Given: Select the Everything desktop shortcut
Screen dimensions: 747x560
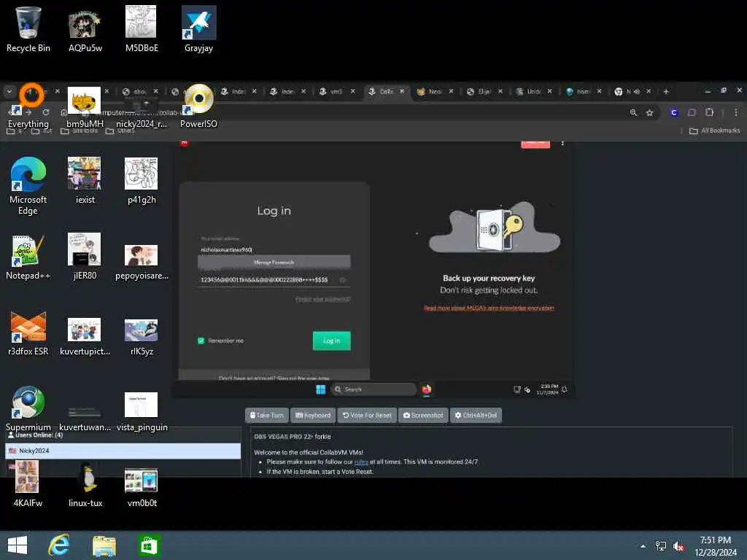Looking at the screenshot, I should coord(28,106).
